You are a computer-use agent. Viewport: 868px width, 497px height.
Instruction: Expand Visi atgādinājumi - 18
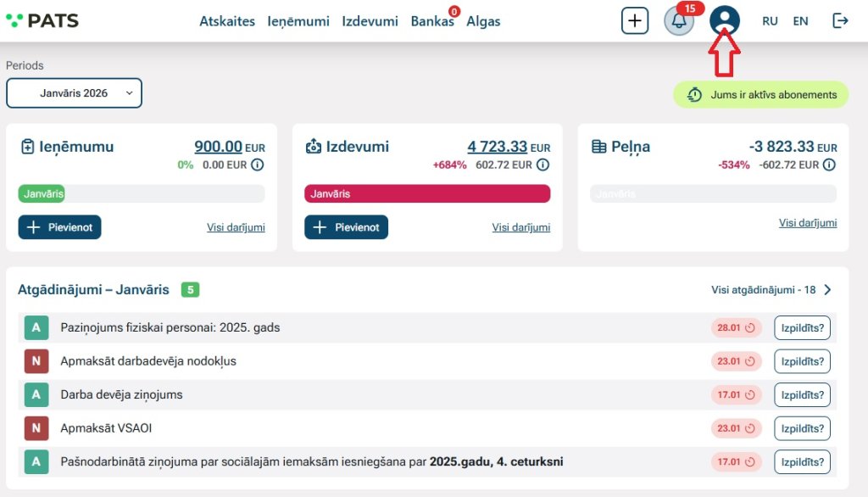(771, 290)
